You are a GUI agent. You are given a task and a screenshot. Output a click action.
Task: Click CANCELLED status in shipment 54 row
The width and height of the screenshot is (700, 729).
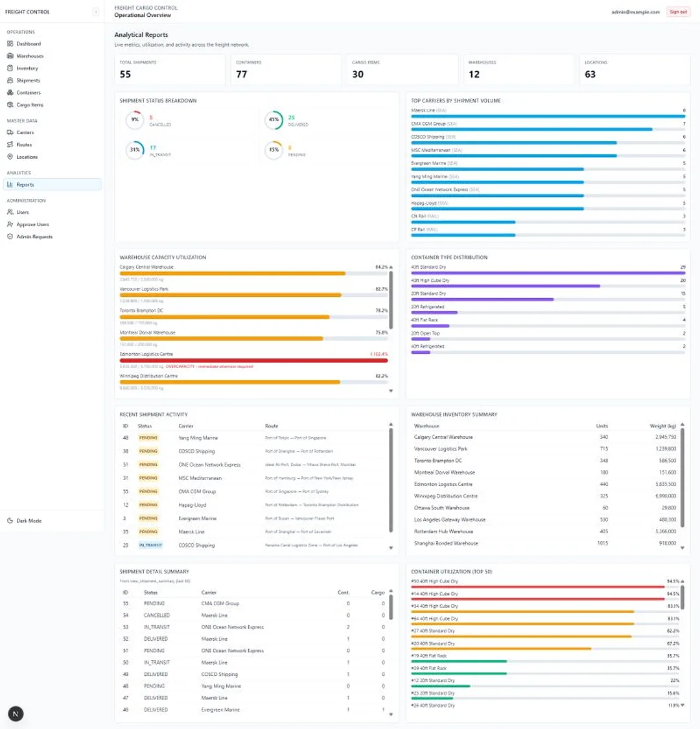[x=157, y=615]
